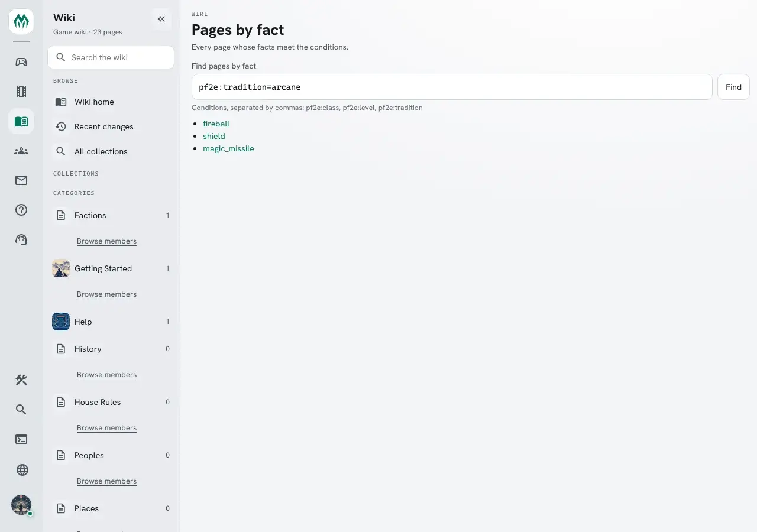Click the fact conditions input field
Image resolution: width=757 pixels, height=532 pixels.
coord(452,87)
